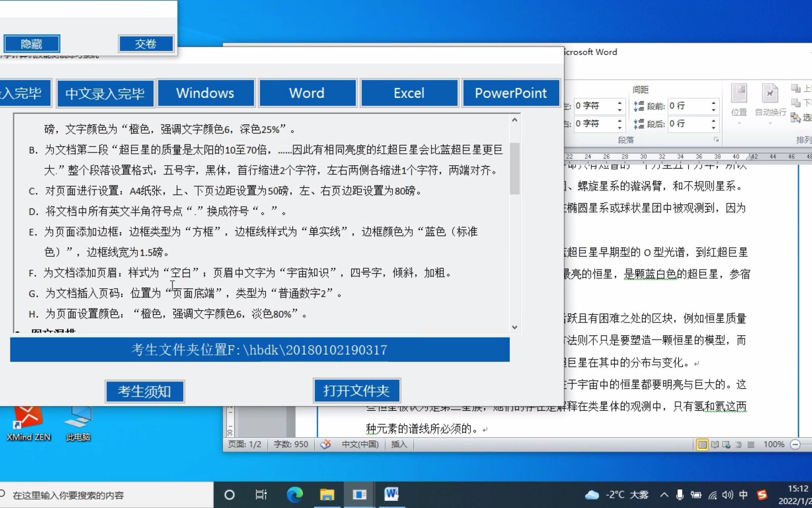Increase left indent with the up arrow
This screenshot has width=812, height=508.
pos(620,103)
